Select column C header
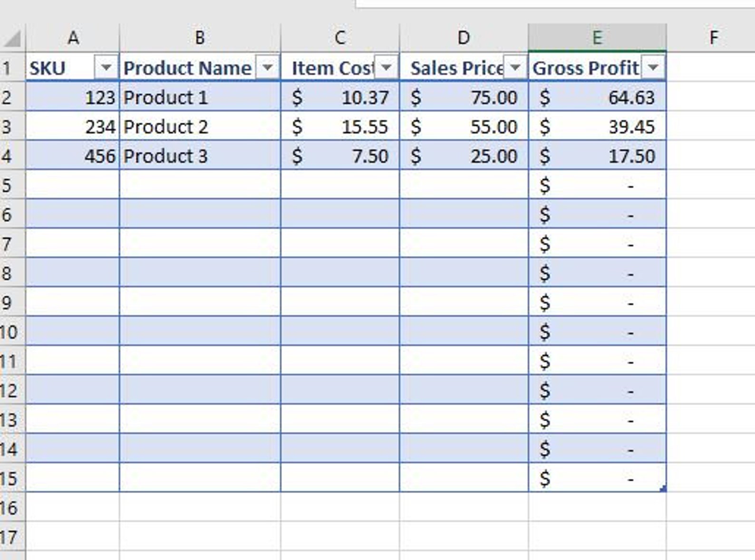The width and height of the screenshot is (755, 560). pos(340,38)
